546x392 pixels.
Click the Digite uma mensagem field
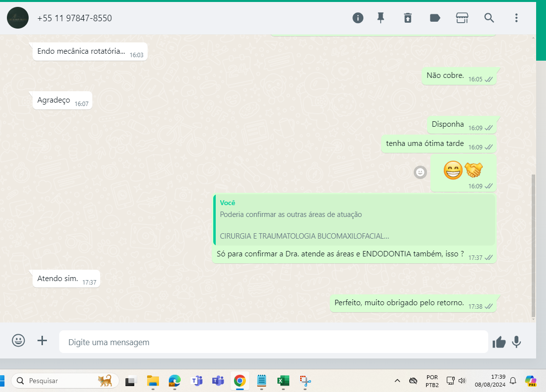(x=273, y=342)
